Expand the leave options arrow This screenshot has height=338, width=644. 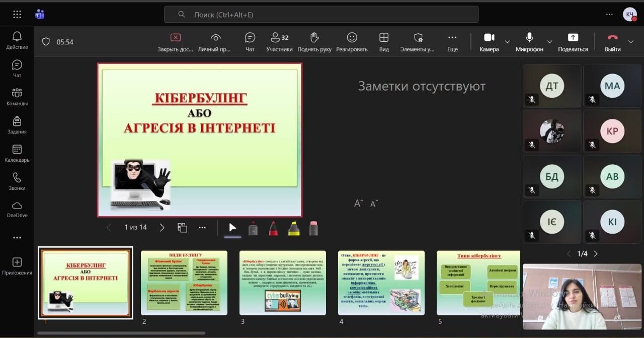point(631,41)
